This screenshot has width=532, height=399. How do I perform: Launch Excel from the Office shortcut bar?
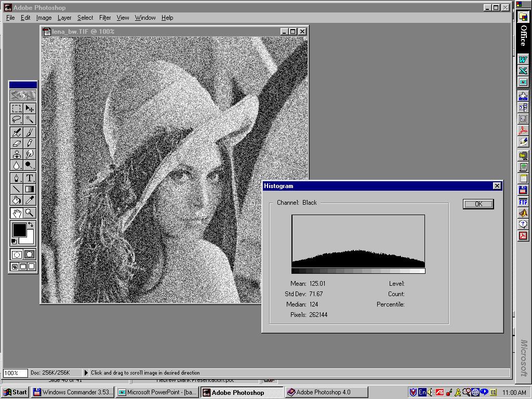click(523, 71)
